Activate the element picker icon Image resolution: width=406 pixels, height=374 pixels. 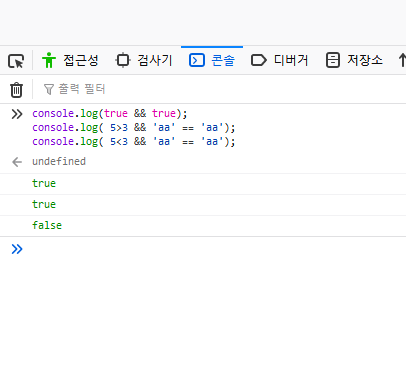point(16,61)
